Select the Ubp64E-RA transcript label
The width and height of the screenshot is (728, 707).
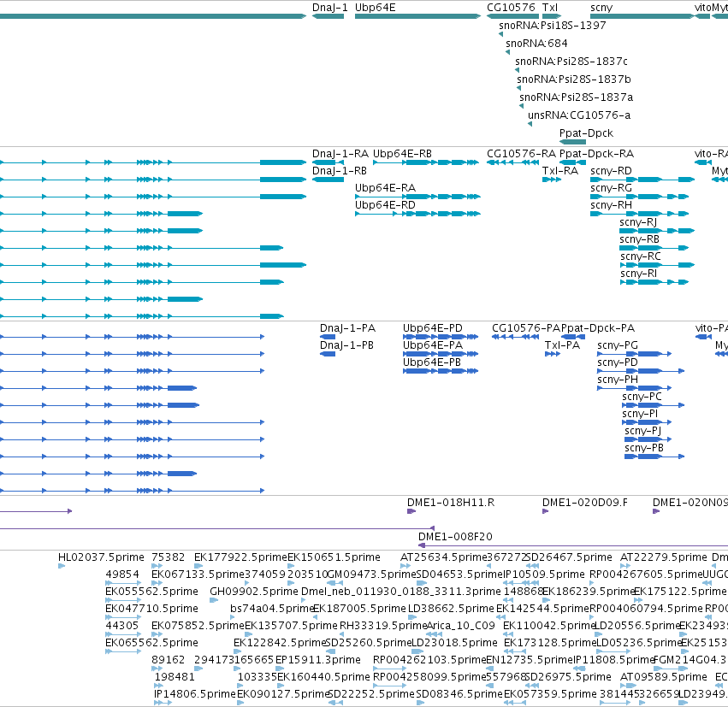tap(385, 188)
